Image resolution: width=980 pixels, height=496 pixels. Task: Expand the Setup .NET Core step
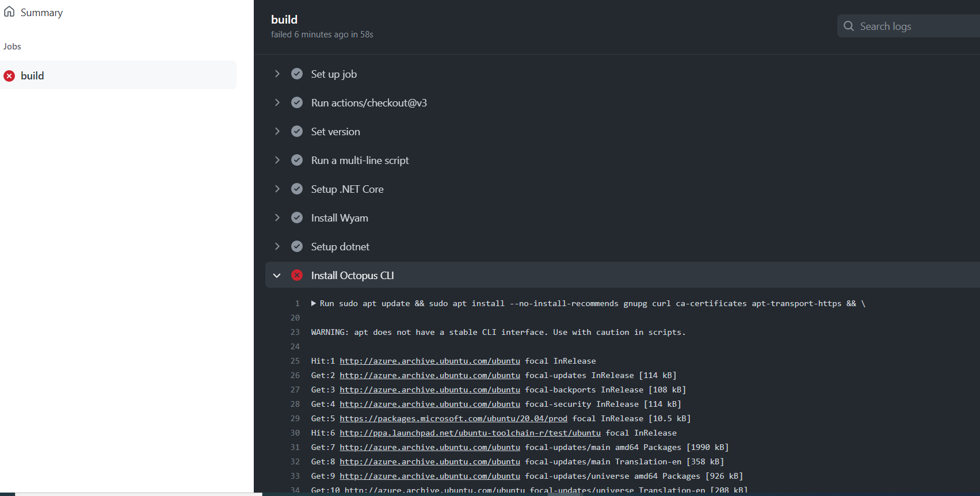click(277, 189)
